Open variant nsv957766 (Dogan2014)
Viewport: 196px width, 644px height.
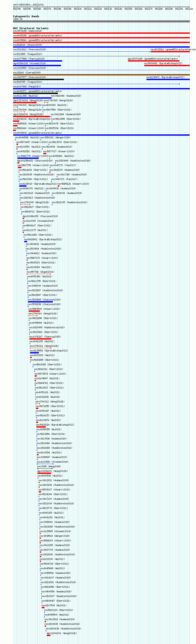(x=41, y=272)
